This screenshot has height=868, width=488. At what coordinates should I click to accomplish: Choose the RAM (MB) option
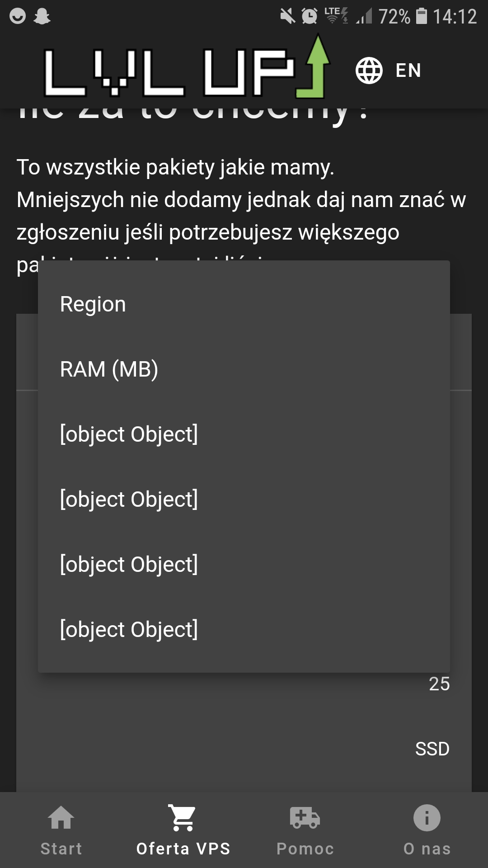[x=109, y=369]
